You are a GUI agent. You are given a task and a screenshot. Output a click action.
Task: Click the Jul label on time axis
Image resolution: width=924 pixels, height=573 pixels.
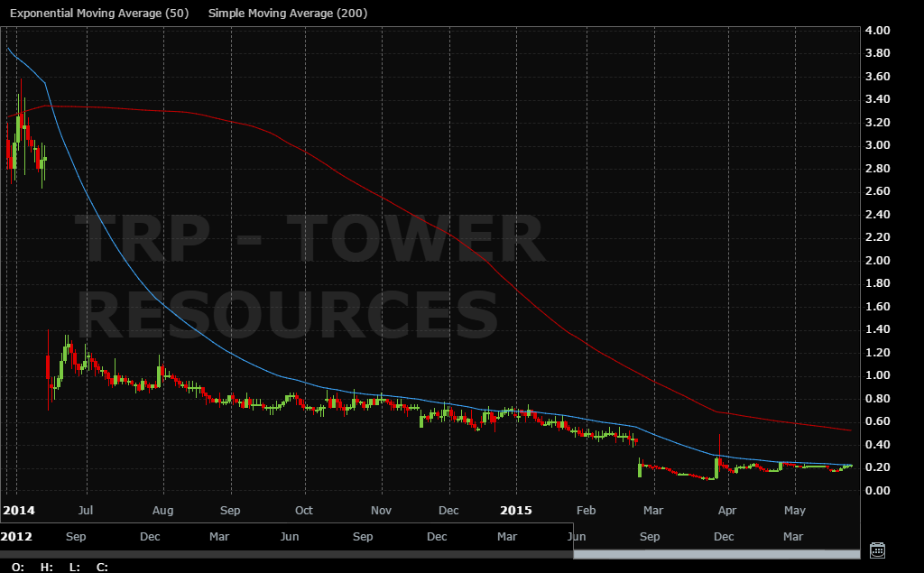click(x=88, y=510)
